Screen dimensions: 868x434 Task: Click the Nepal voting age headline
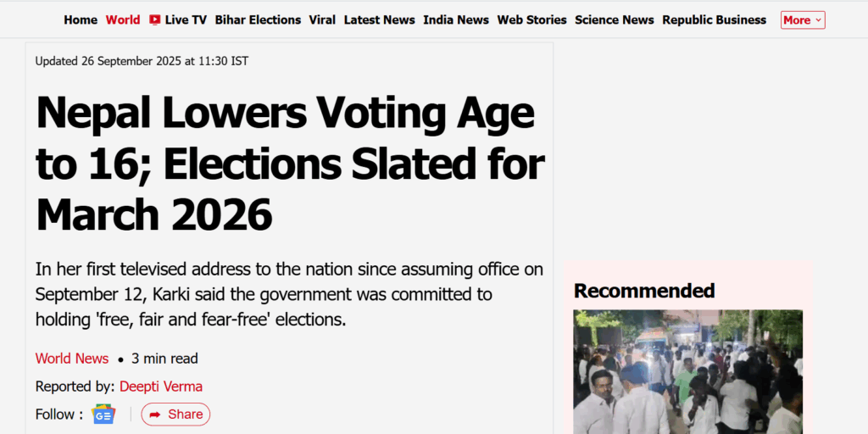(x=288, y=163)
